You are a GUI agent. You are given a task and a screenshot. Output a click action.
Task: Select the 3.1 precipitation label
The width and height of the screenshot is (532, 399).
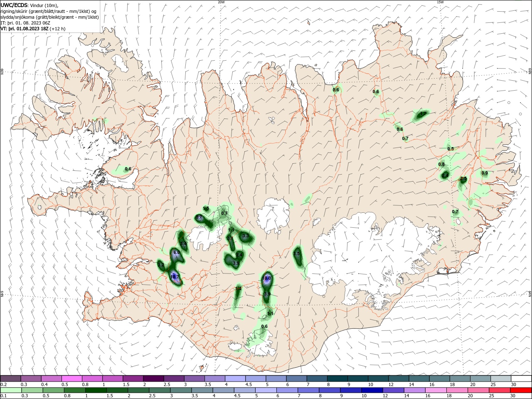click(230, 238)
